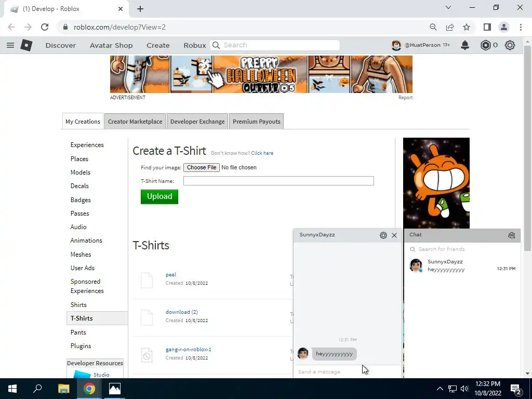532x399 pixels.
Task: Open the Roblox hamburger navigation menu
Action: point(10,45)
